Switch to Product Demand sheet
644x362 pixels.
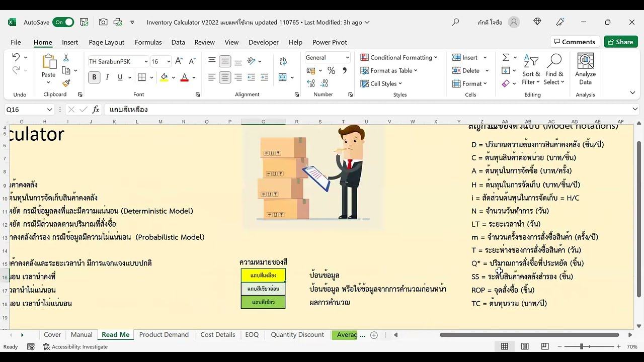164,334
